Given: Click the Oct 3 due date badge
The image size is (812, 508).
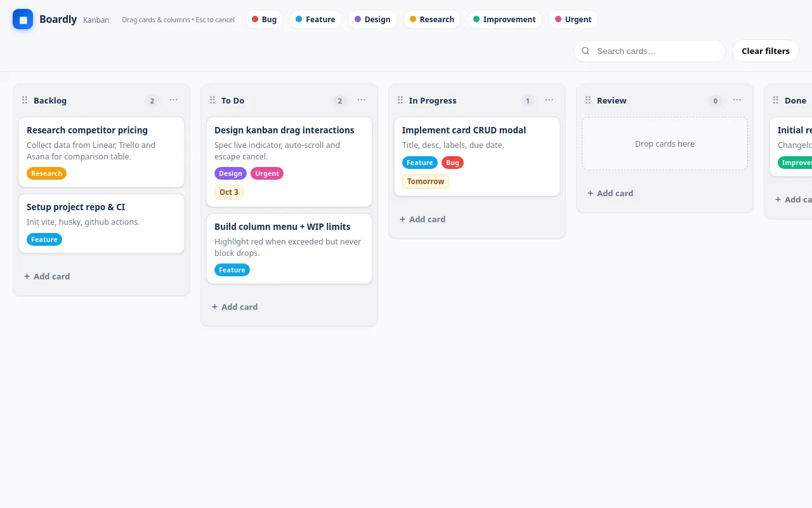Looking at the screenshot, I should pos(229,192).
